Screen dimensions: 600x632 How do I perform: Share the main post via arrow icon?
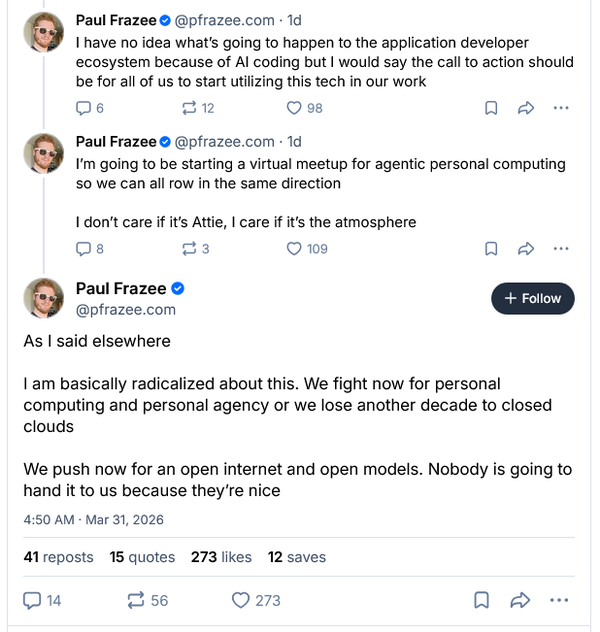pyautogui.click(x=520, y=600)
